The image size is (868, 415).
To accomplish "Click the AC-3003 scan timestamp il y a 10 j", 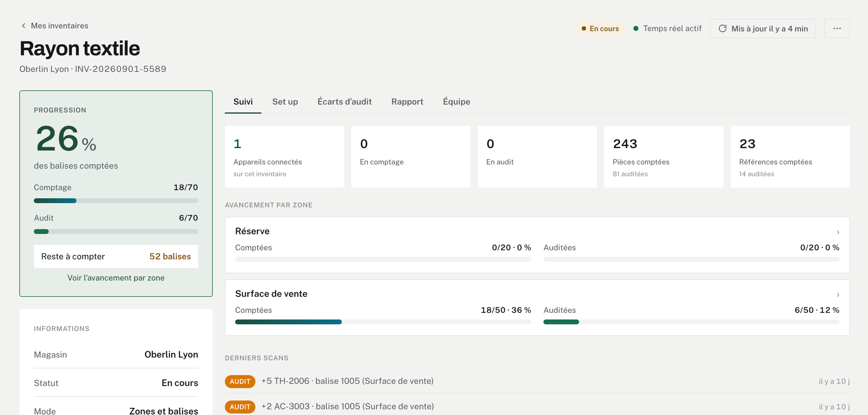I will [x=834, y=407].
